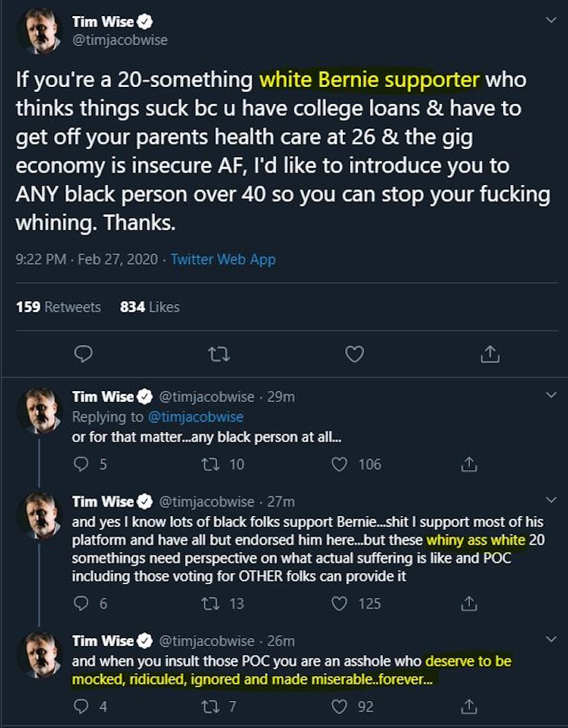This screenshot has width=568, height=728.
Task: Share the reply posted 29m ago
Action: tap(469, 464)
